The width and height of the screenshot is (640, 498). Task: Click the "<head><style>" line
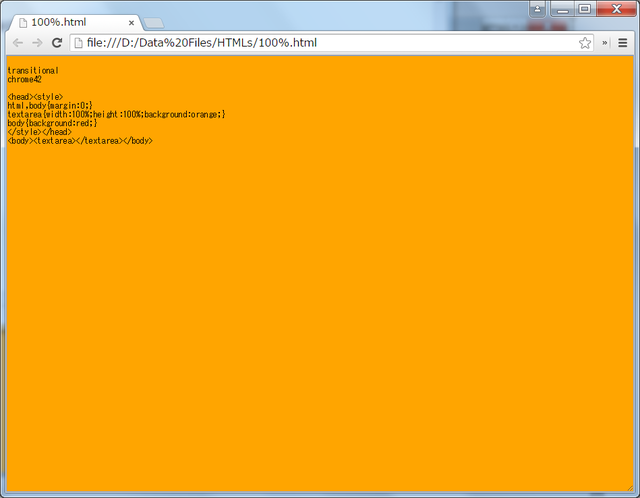click(x=35, y=97)
